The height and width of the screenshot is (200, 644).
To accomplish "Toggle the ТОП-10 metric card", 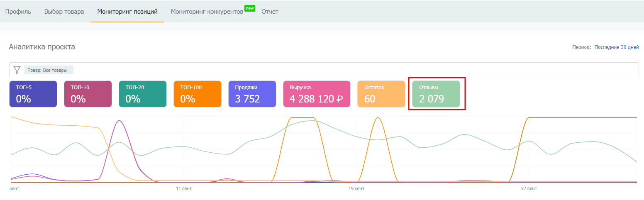I will pyautogui.click(x=88, y=94).
